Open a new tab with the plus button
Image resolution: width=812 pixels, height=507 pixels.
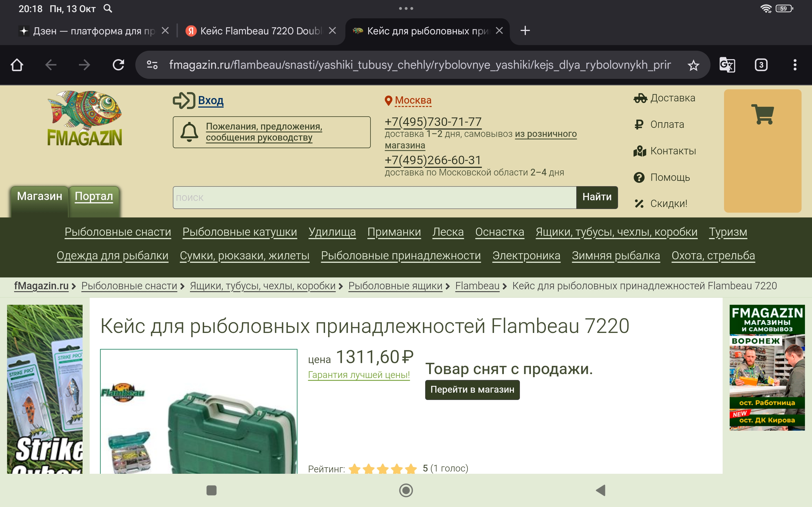[x=525, y=30]
